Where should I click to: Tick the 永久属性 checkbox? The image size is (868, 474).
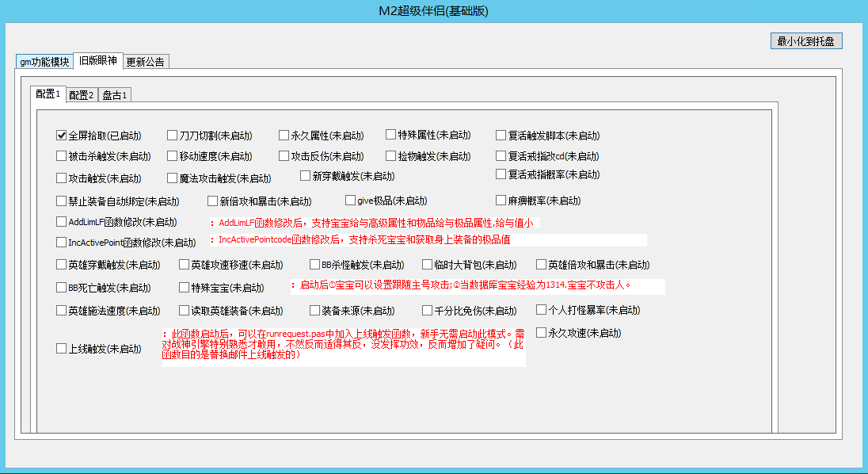[284, 135]
